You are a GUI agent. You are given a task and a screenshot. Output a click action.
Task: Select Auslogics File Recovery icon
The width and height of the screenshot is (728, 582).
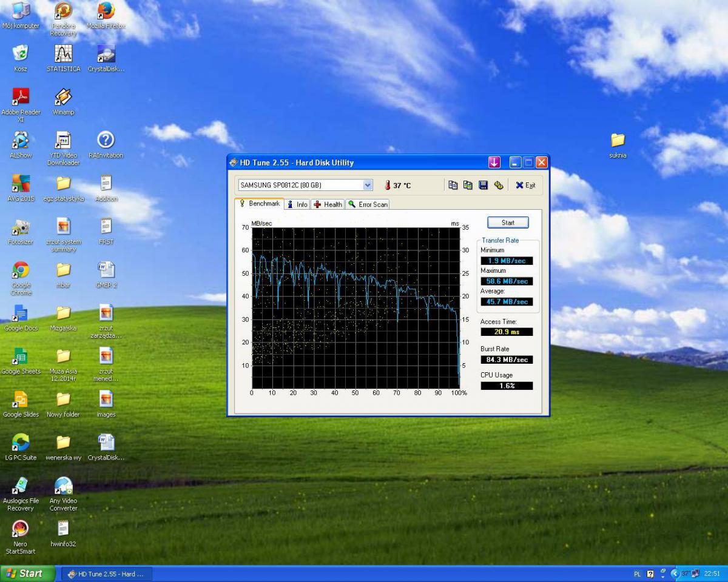pos(21,493)
